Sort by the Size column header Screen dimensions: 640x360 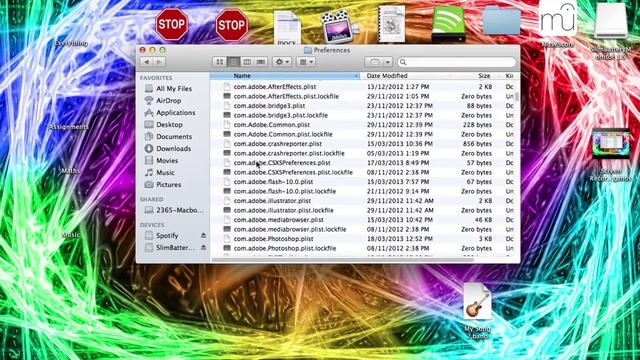[484, 76]
